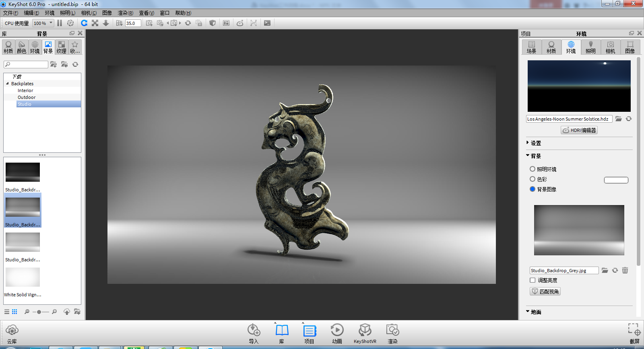
Task: Enable the Adjust Brightness checkbox
Action: click(533, 280)
